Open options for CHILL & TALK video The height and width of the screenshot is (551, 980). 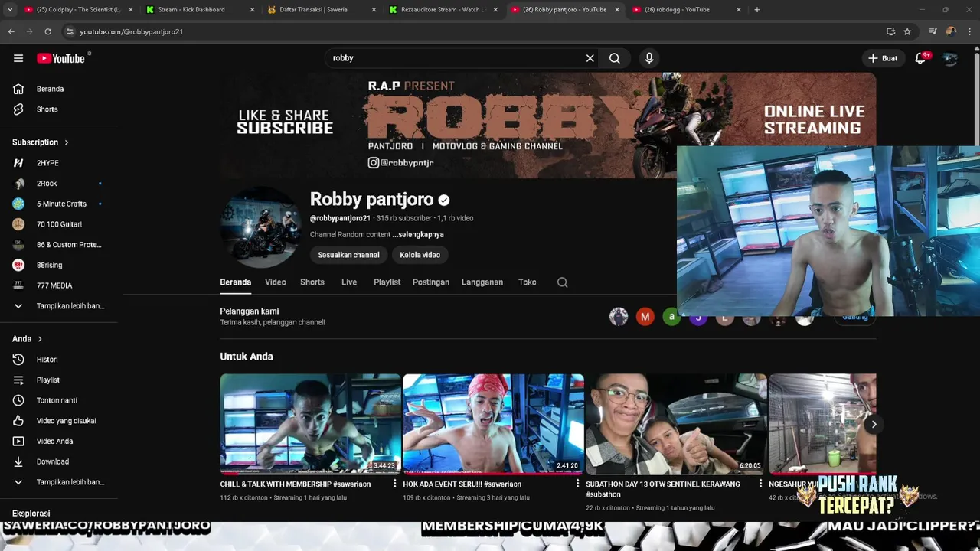tap(395, 484)
